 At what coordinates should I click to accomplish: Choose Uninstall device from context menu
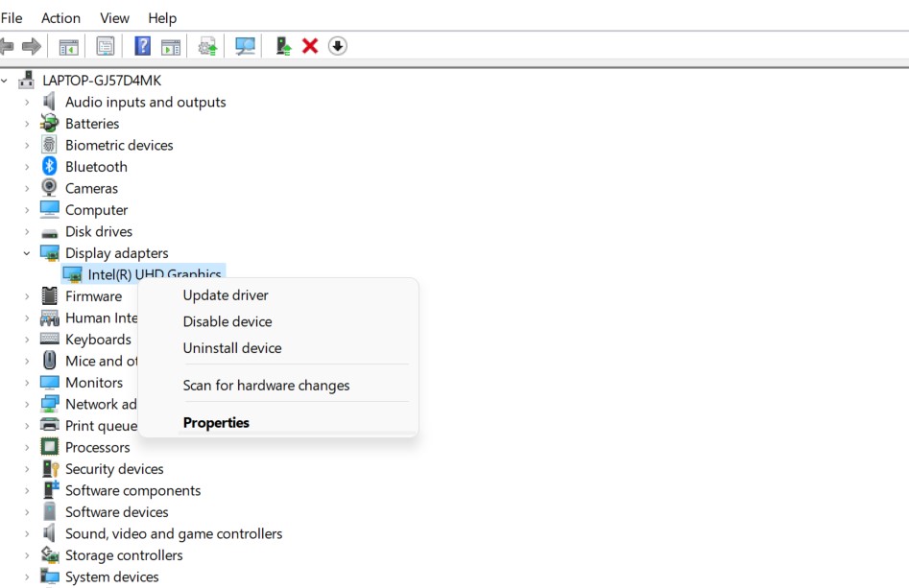coord(232,348)
